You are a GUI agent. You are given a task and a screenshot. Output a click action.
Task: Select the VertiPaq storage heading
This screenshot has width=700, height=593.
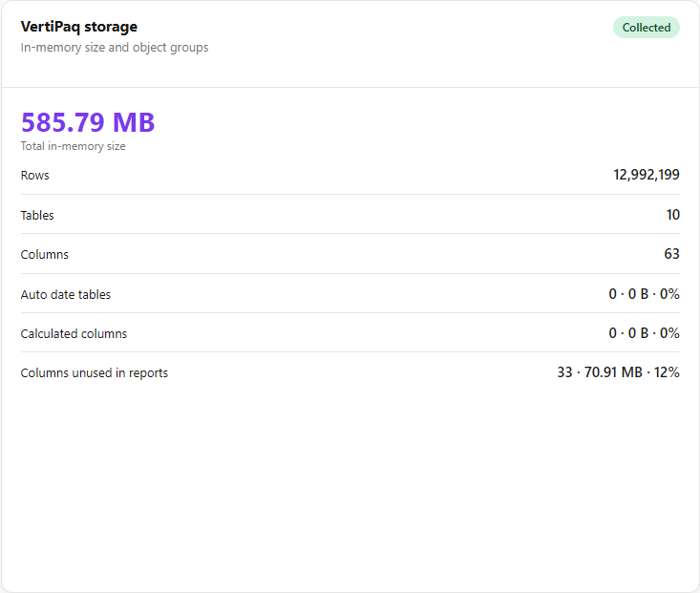pyautogui.click(x=79, y=27)
